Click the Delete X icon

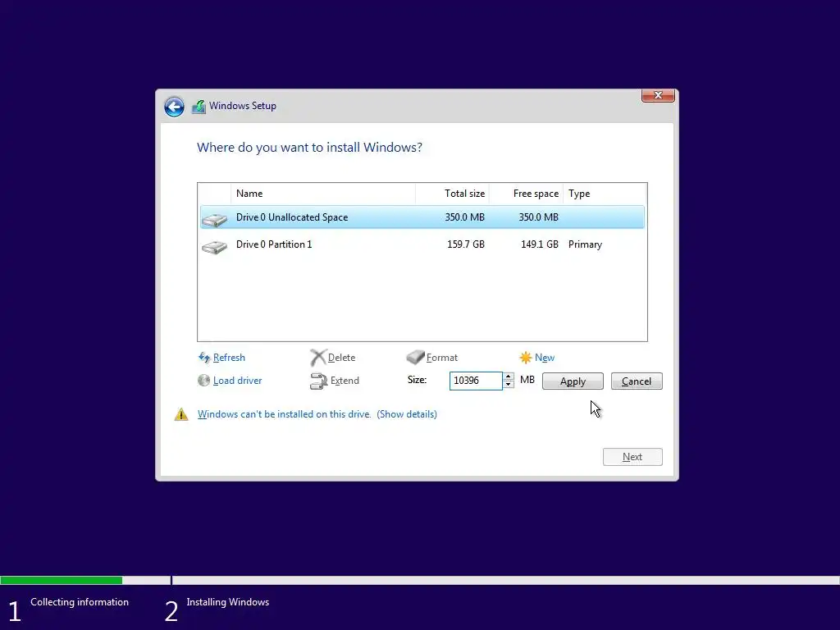[x=318, y=358]
